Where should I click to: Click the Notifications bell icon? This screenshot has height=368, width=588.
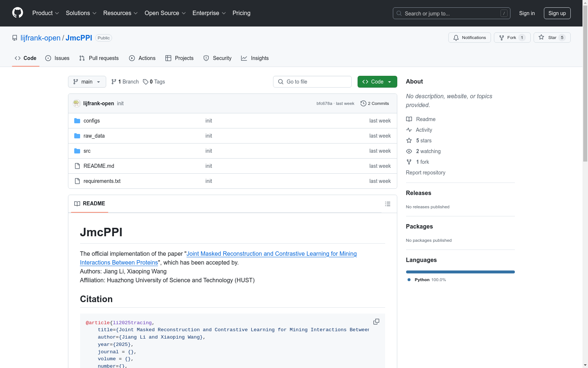(456, 38)
